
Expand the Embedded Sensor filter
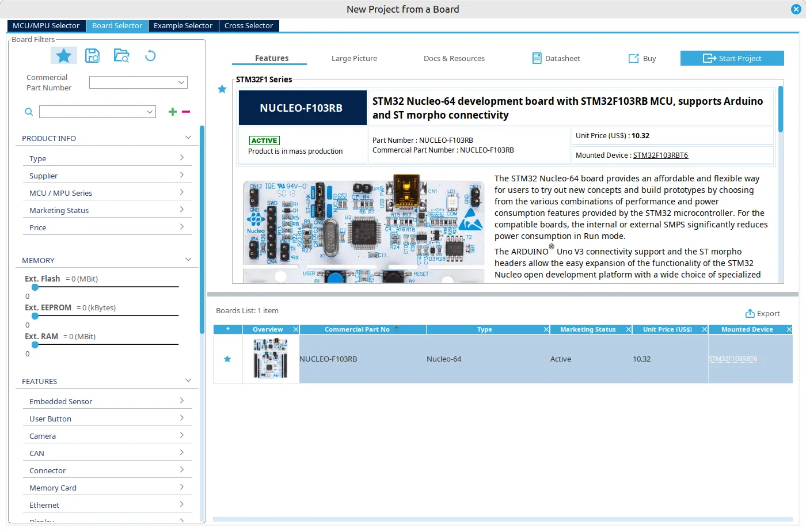tap(181, 401)
